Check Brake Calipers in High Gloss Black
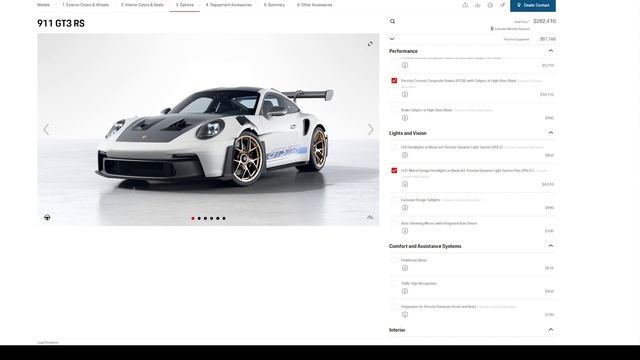The height and width of the screenshot is (360, 640). coord(394,110)
